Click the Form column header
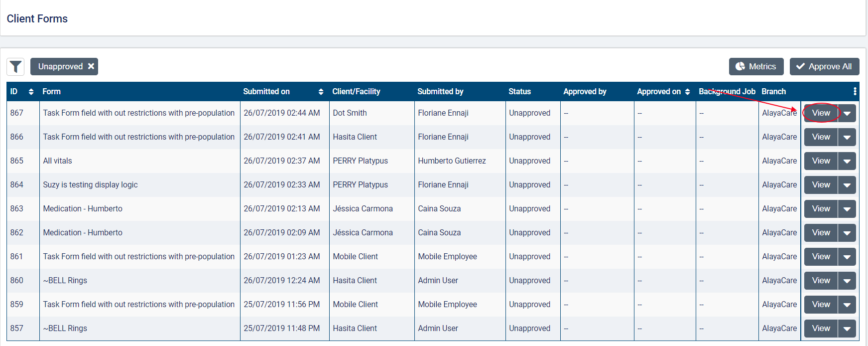The width and height of the screenshot is (868, 346). point(51,92)
